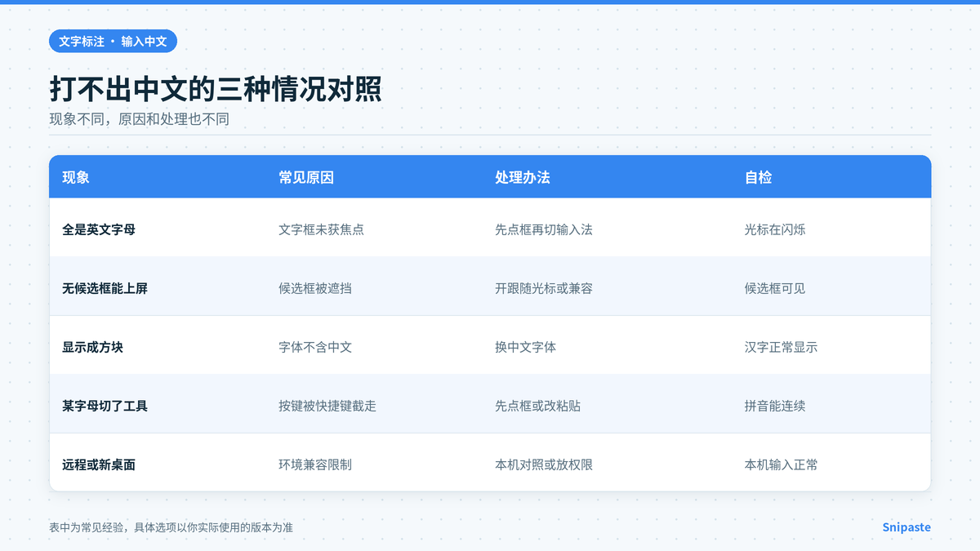Viewport: 980px width, 551px height.
Task: Click the footnote beginning 表中为常见经验
Action: 171,527
